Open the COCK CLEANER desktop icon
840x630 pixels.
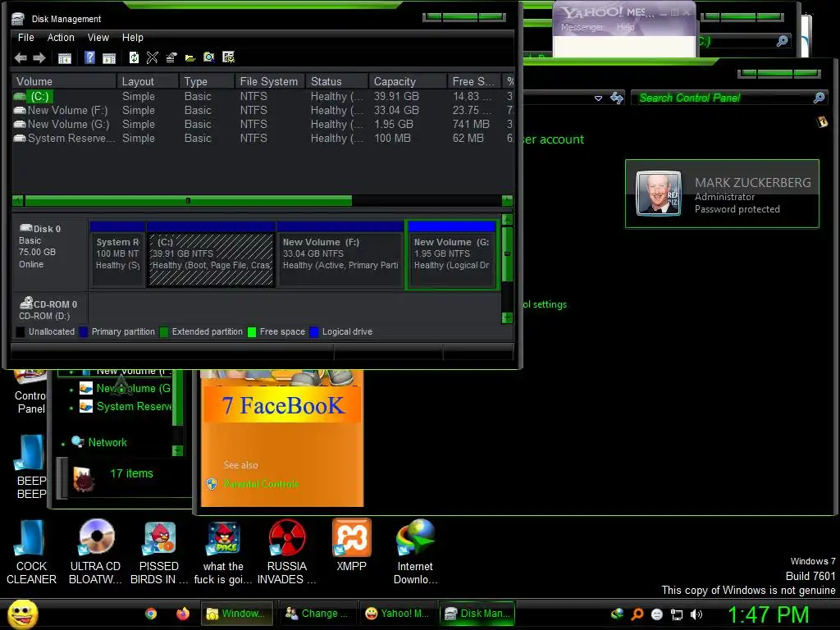pos(31,552)
